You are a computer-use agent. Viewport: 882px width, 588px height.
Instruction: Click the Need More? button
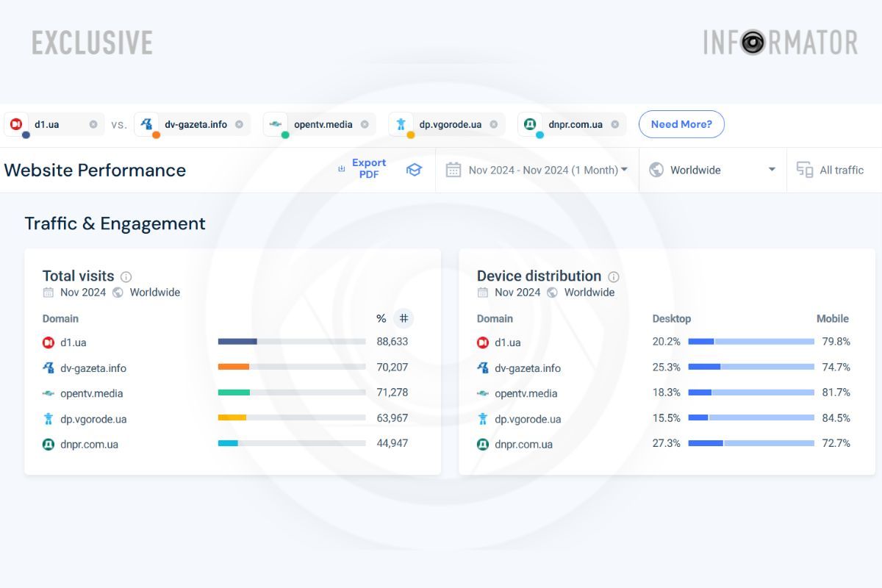[681, 124]
